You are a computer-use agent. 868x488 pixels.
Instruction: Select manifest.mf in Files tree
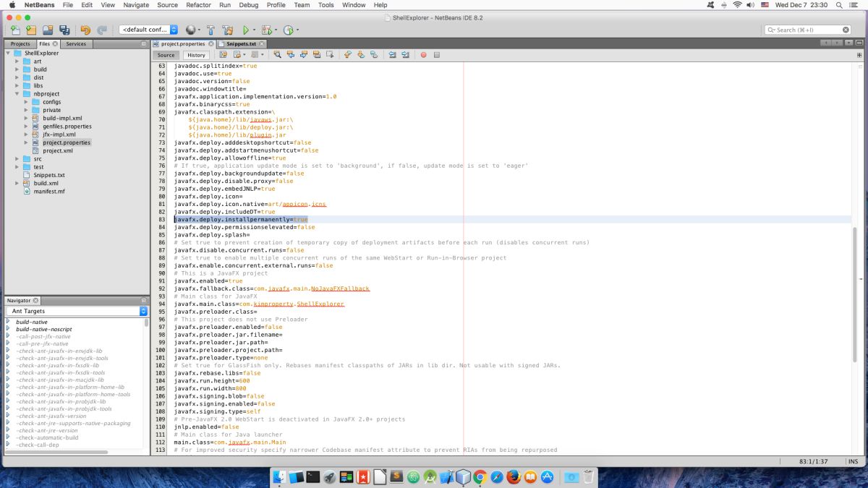pos(49,191)
